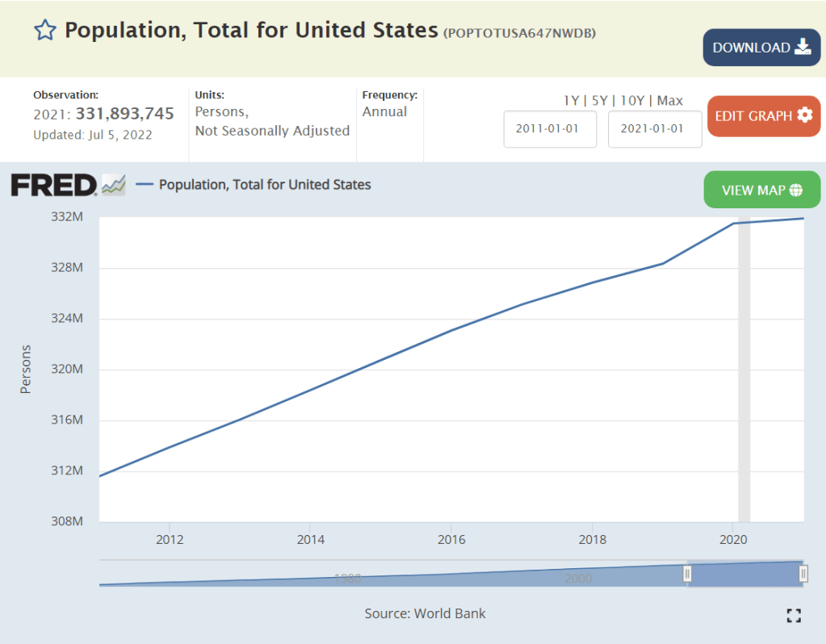The height and width of the screenshot is (644, 826).
Task: Open the Edit Graph panel
Action: coord(763,116)
